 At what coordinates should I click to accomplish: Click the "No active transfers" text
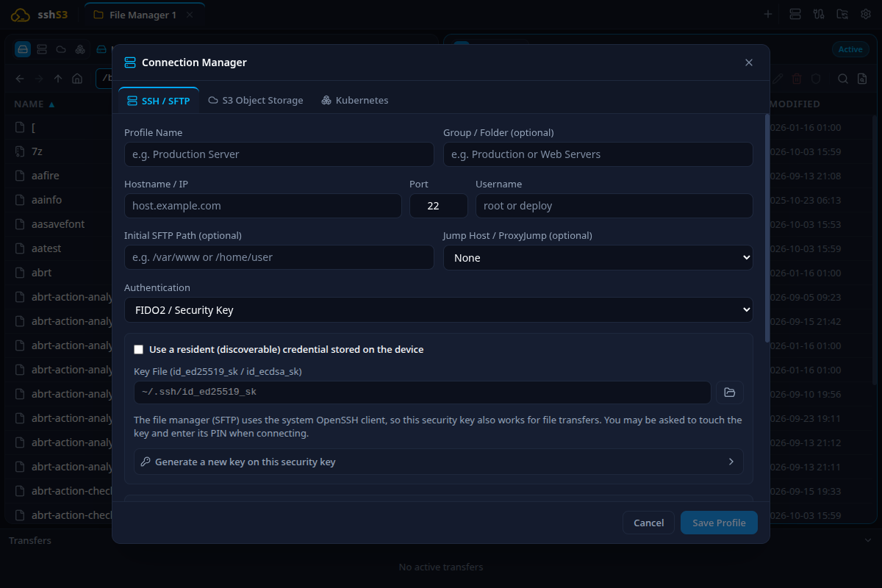pyautogui.click(x=441, y=567)
